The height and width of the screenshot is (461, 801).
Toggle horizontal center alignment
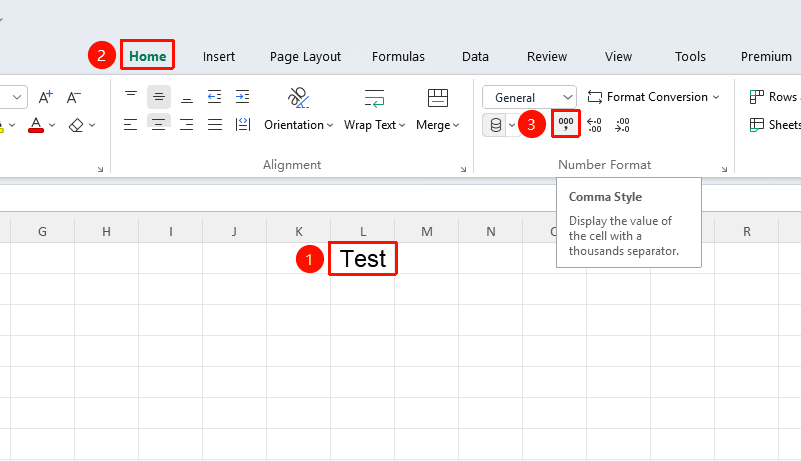(159, 123)
